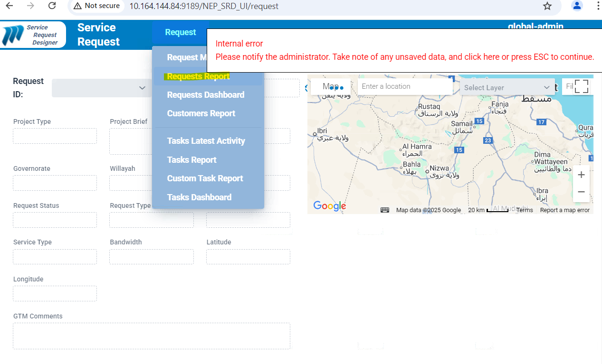Bookmark this page with the star icon

point(547,6)
